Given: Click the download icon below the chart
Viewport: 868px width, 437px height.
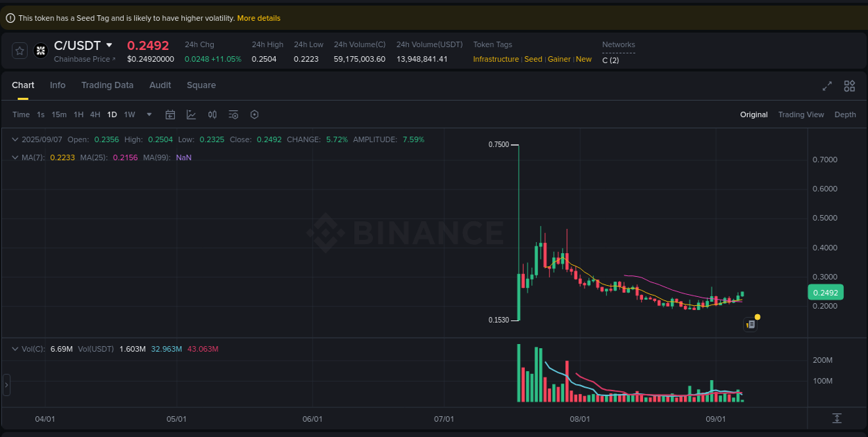Looking at the screenshot, I should 837,419.
